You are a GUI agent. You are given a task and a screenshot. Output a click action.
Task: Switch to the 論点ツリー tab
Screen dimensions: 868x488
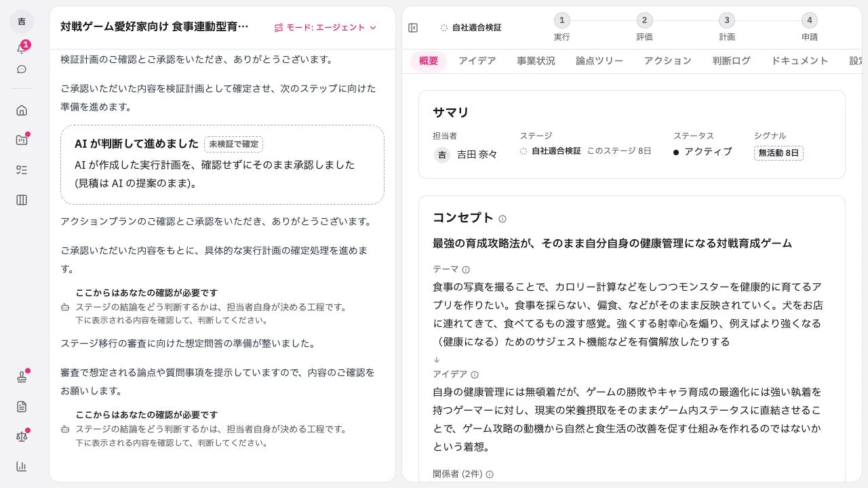tap(599, 61)
